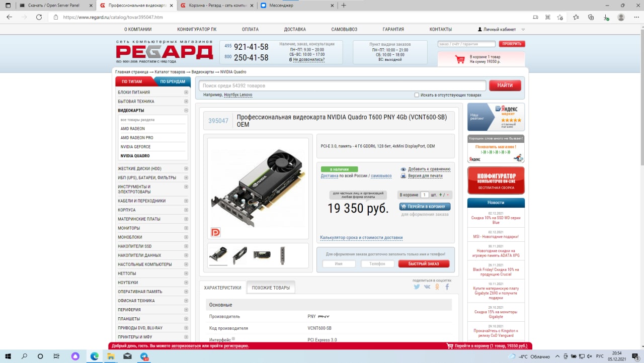The width and height of the screenshot is (644, 363).
Task: Click 'Проверить' order button
Action: pyautogui.click(x=512, y=44)
